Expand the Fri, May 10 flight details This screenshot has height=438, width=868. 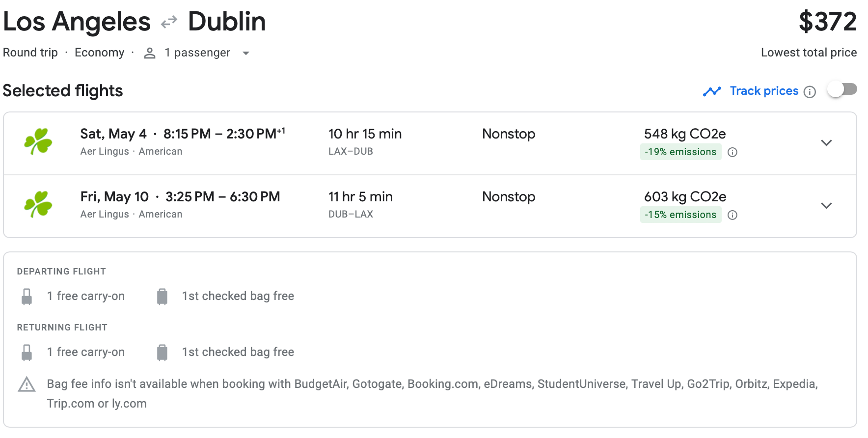pos(826,206)
